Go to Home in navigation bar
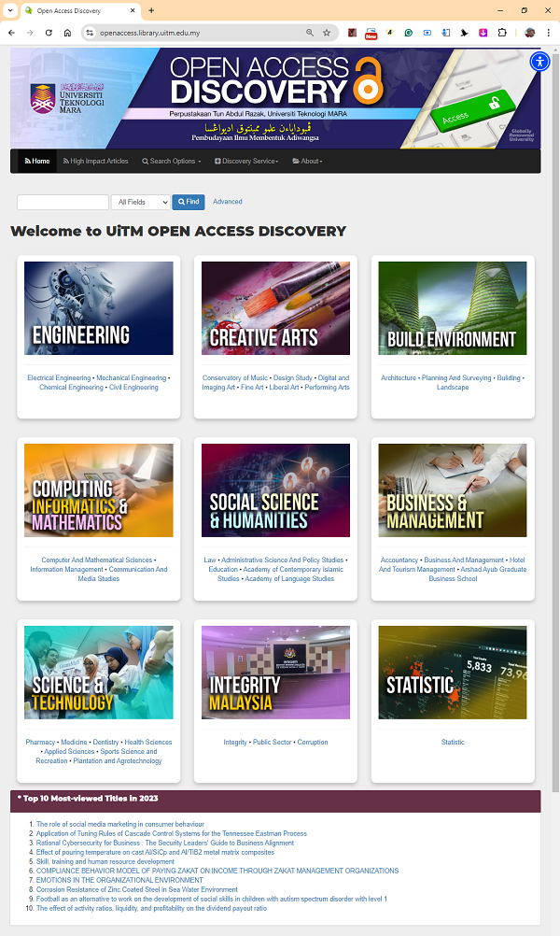560x936 pixels. click(x=37, y=162)
